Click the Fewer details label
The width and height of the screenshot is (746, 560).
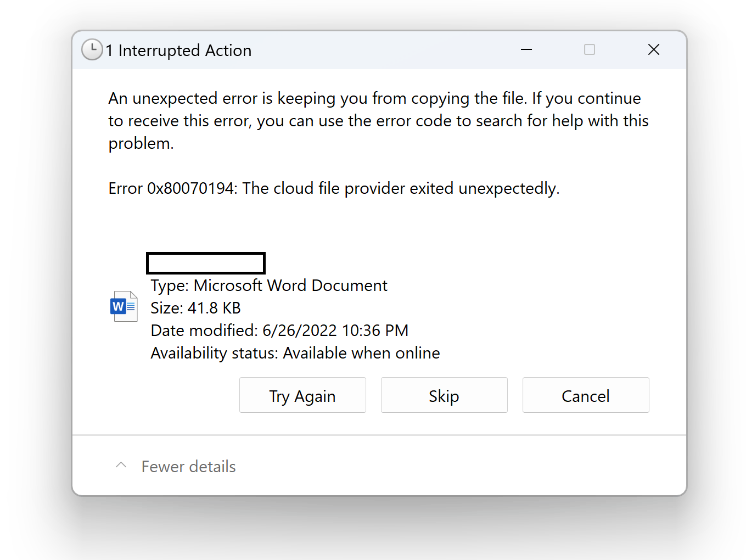(188, 467)
